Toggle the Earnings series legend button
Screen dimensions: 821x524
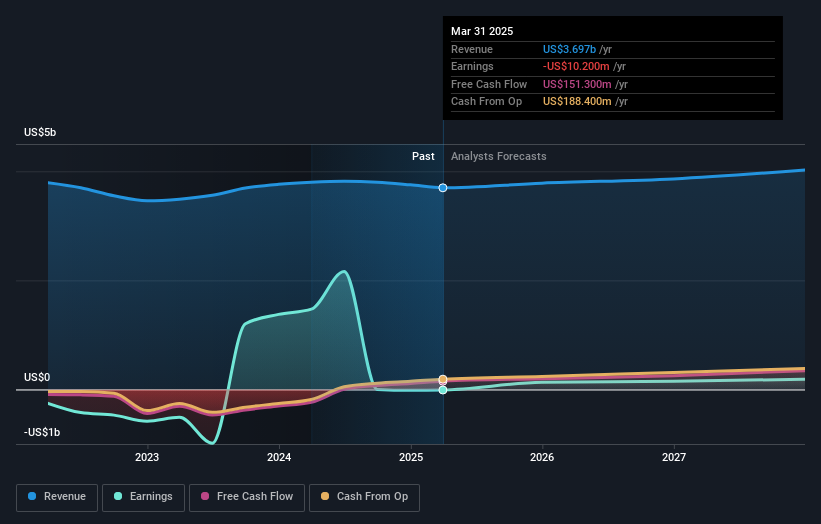tap(143, 497)
